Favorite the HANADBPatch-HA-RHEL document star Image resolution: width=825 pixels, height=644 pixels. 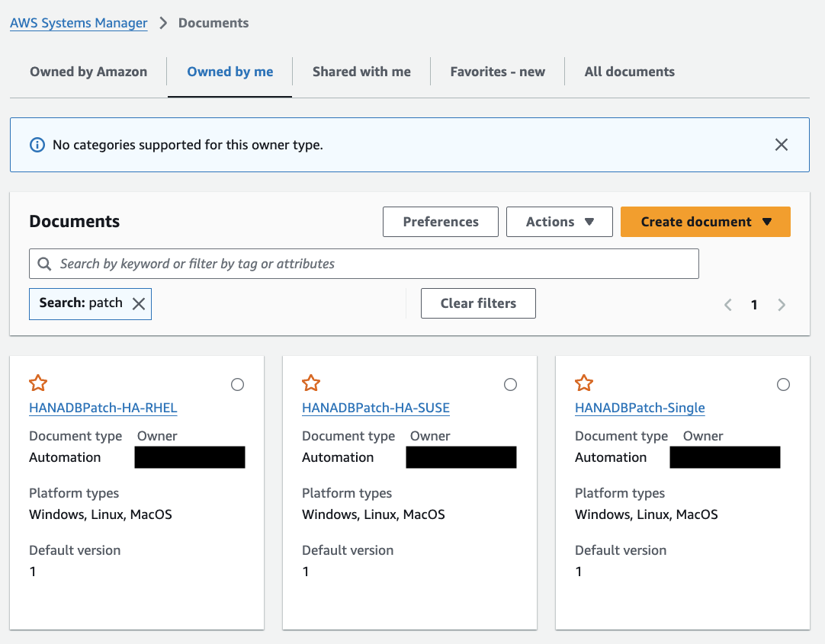pos(38,383)
